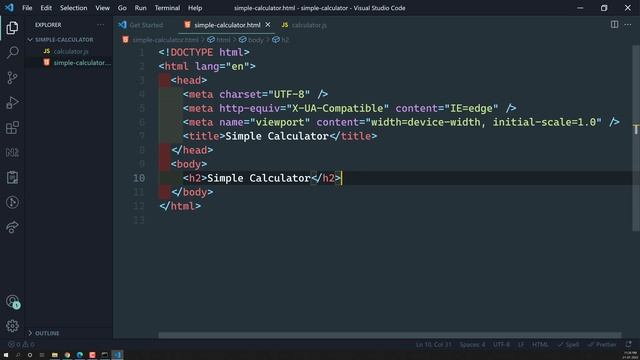Open File Explorer from taskbar
The image size is (640, 360).
click(55, 355)
